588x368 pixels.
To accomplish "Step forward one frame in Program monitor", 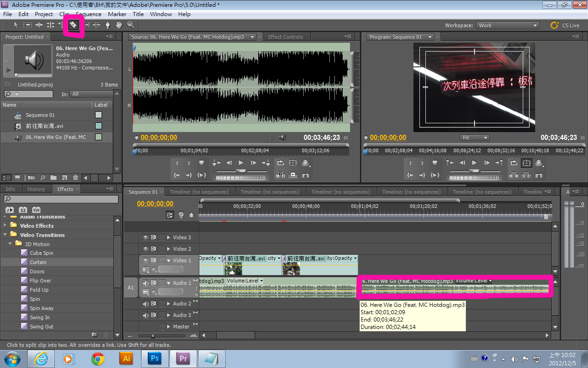I will 487,163.
